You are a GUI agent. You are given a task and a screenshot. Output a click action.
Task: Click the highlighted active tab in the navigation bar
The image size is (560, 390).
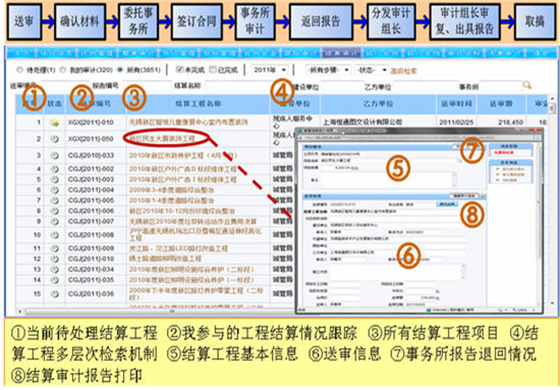(x=341, y=53)
